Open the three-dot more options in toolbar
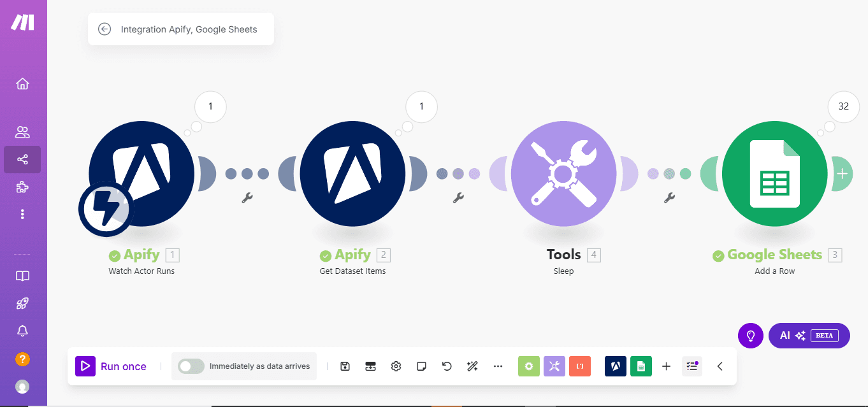 (498, 366)
